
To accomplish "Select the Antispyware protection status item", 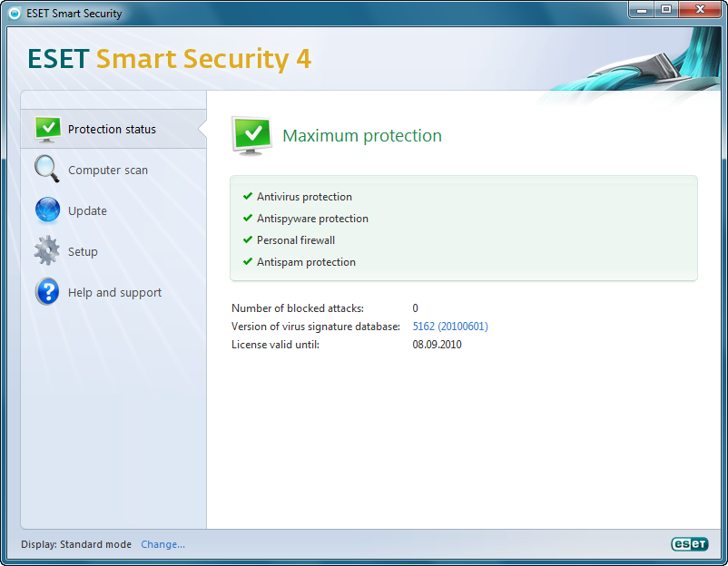I will pyautogui.click(x=312, y=219).
